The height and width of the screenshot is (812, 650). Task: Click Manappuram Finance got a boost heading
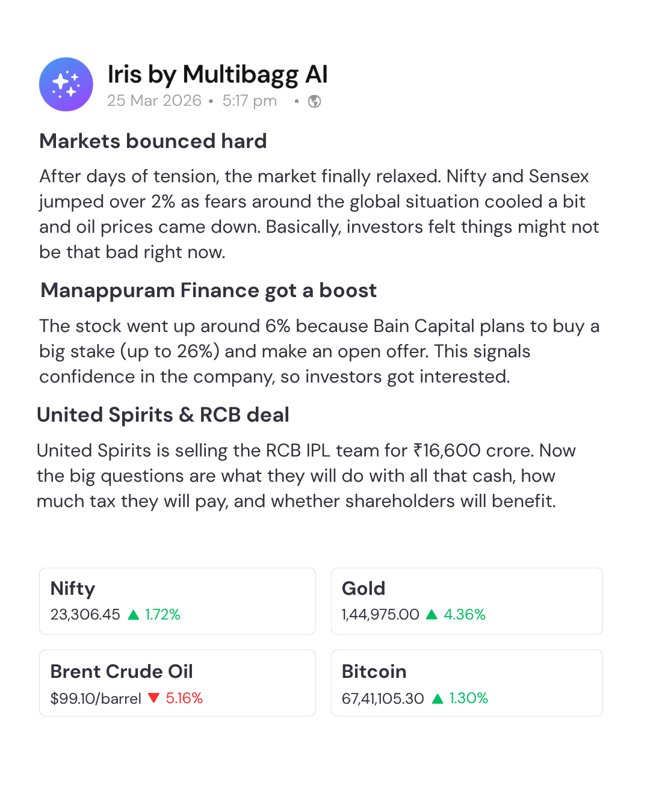[x=208, y=291]
